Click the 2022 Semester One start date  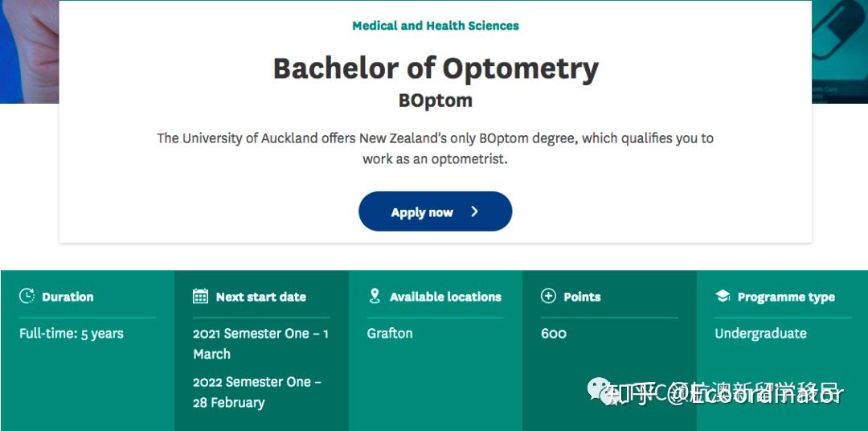tap(256, 392)
